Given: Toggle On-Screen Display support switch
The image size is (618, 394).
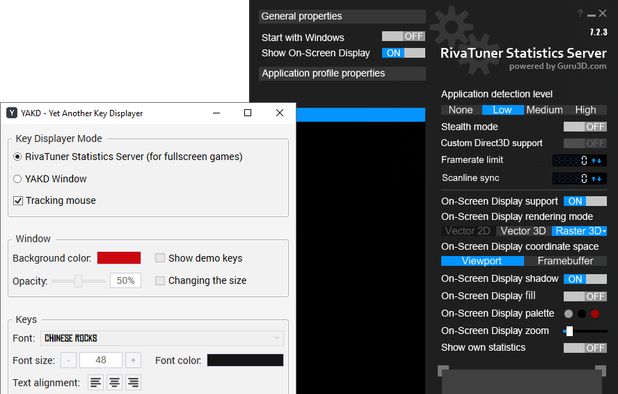Looking at the screenshot, I should (585, 201).
